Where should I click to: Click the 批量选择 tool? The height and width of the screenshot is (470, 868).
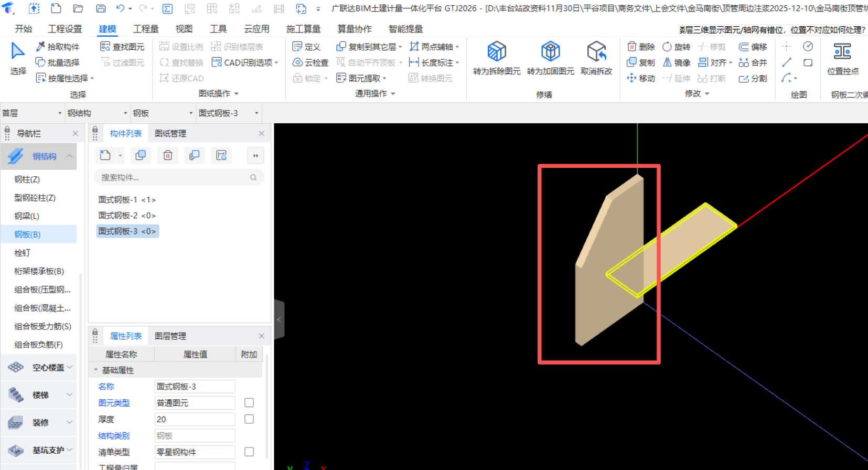pyautogui.click(x=58, y=62)
